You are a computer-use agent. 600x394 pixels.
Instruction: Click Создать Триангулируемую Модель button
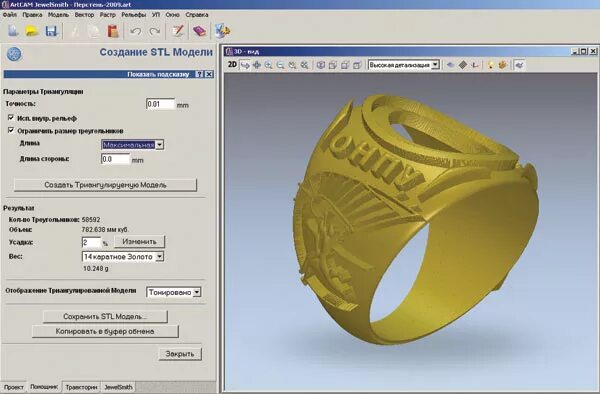coord(105,185)
